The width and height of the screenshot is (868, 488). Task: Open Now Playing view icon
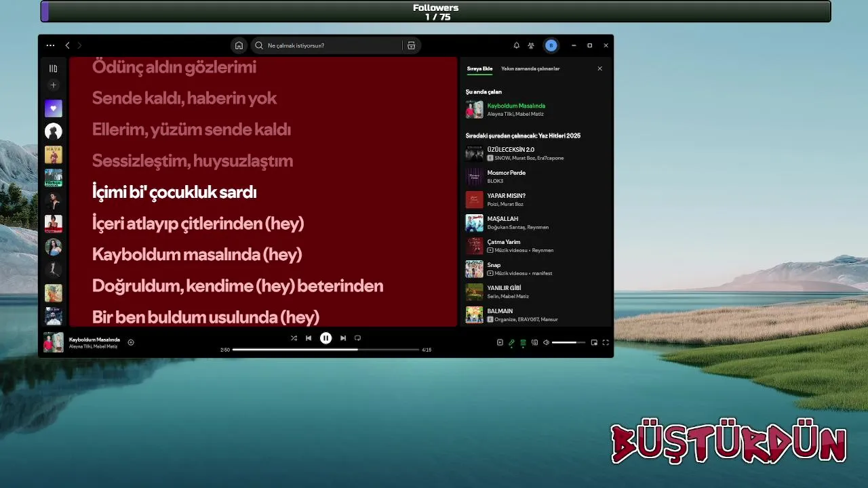pos(500,342)
